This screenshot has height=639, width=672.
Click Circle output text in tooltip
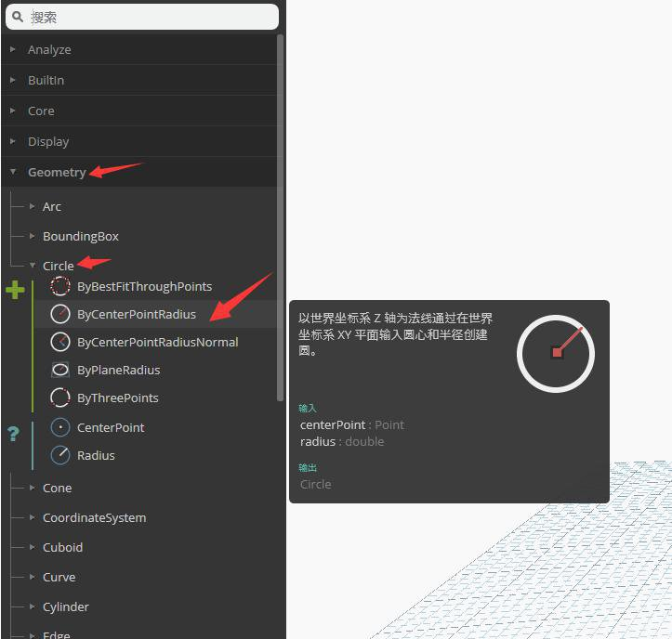pos(315,485)
